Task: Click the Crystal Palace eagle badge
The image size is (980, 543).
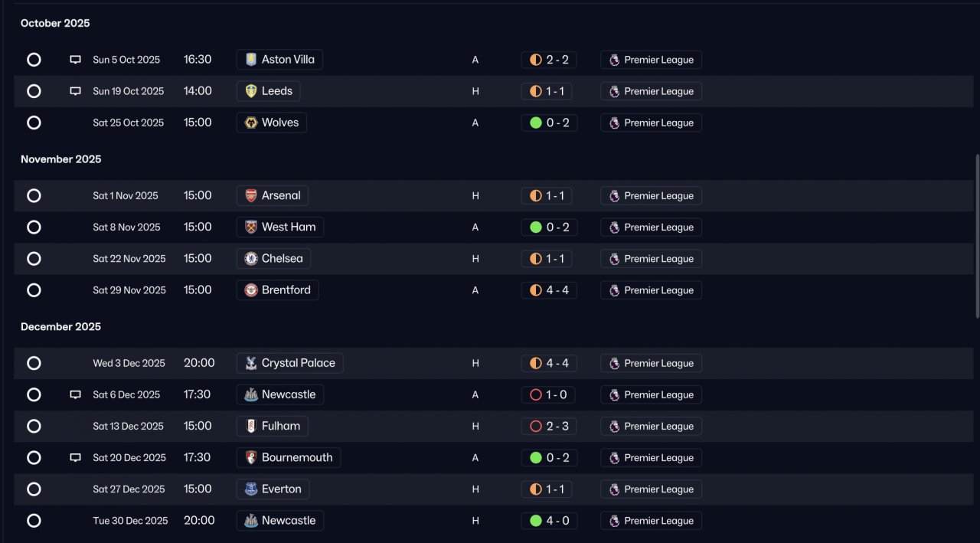Action: point(251,363)
